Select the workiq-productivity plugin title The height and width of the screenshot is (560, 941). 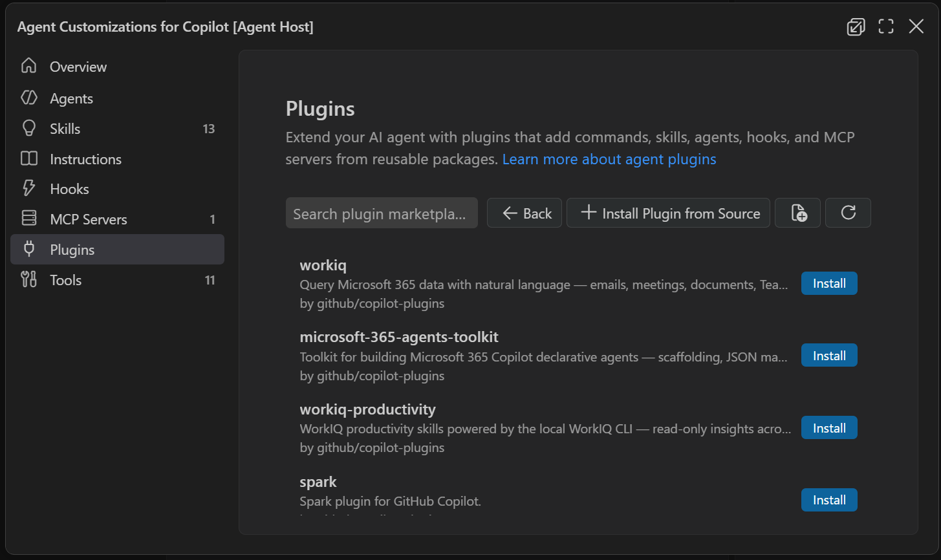click(367, 409)
